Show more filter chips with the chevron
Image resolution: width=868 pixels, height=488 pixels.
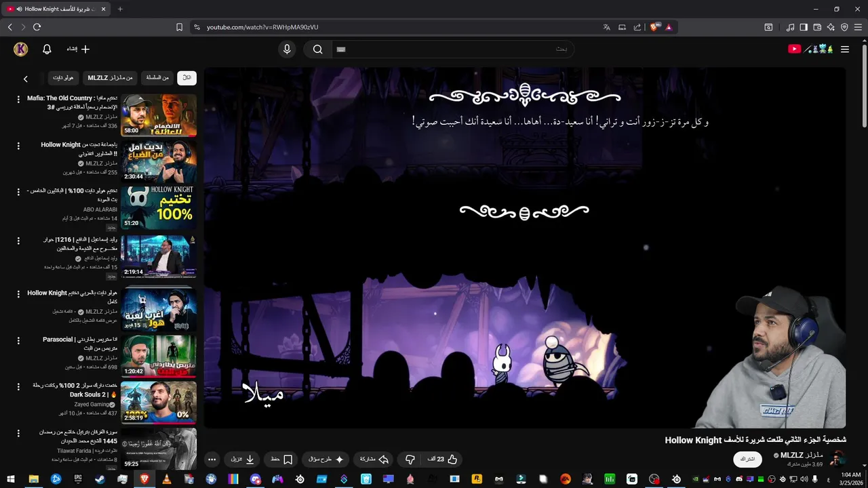(x=26, y=79)
